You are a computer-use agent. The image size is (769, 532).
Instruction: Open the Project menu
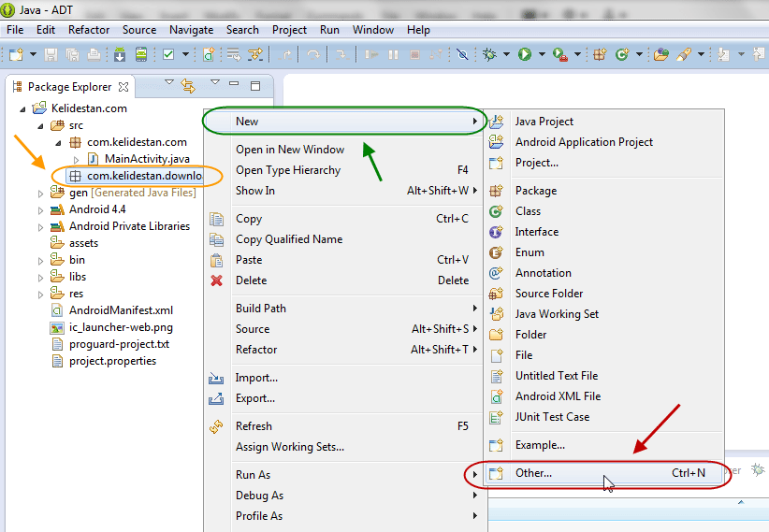tap(289, 30)
